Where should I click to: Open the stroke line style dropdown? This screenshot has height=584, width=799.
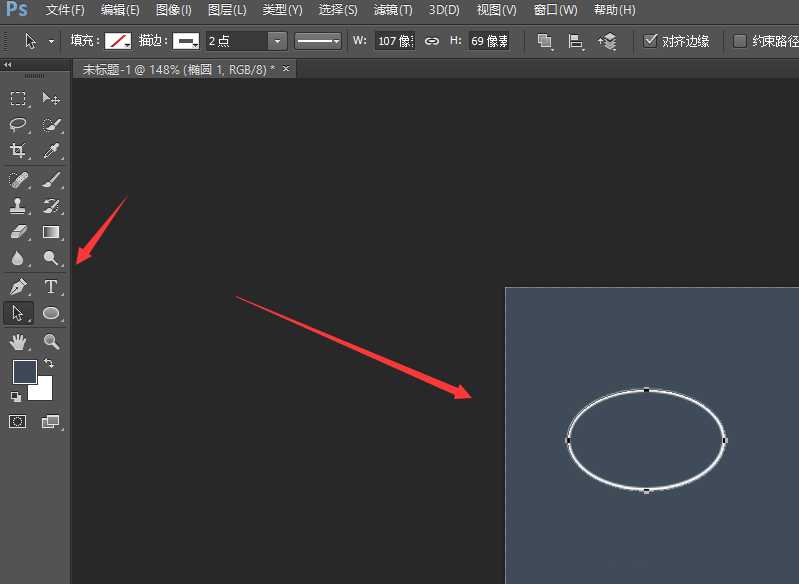click(x=318, y=41)
